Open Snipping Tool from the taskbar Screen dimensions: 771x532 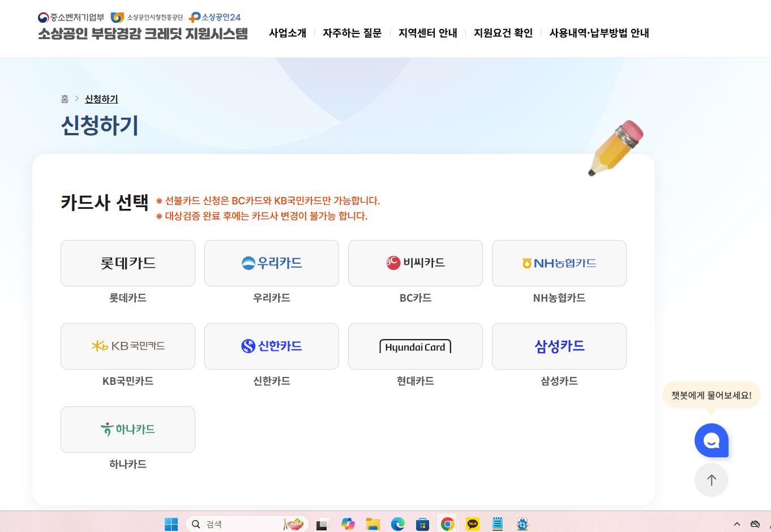pos(522,524)
